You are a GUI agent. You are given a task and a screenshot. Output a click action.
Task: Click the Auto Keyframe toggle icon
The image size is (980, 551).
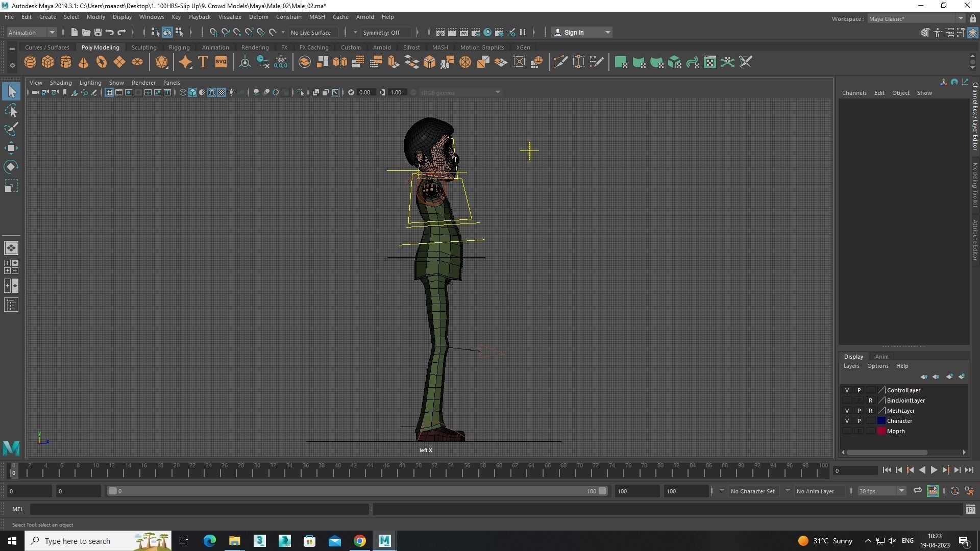click(x=954, y=491)
